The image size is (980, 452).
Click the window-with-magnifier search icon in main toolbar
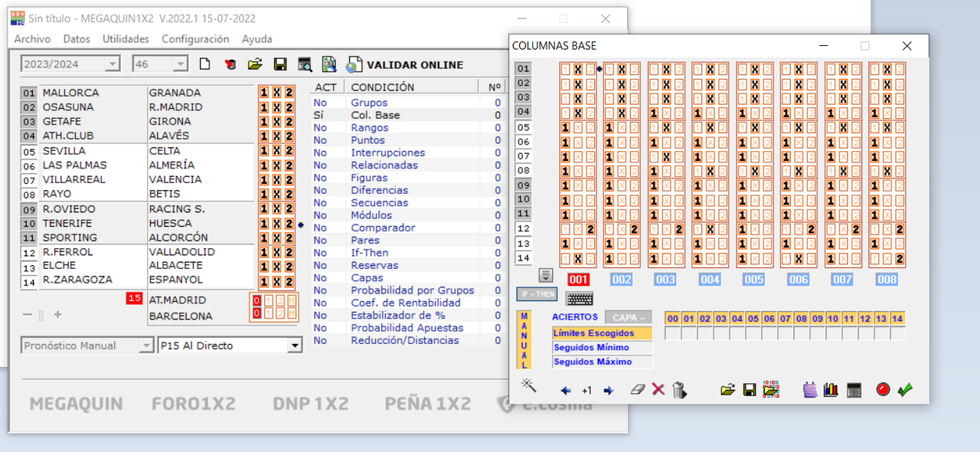305,64
